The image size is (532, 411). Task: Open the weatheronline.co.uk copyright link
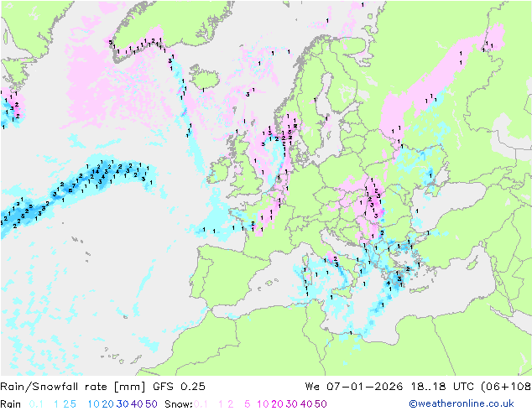(x=462, y=403)
